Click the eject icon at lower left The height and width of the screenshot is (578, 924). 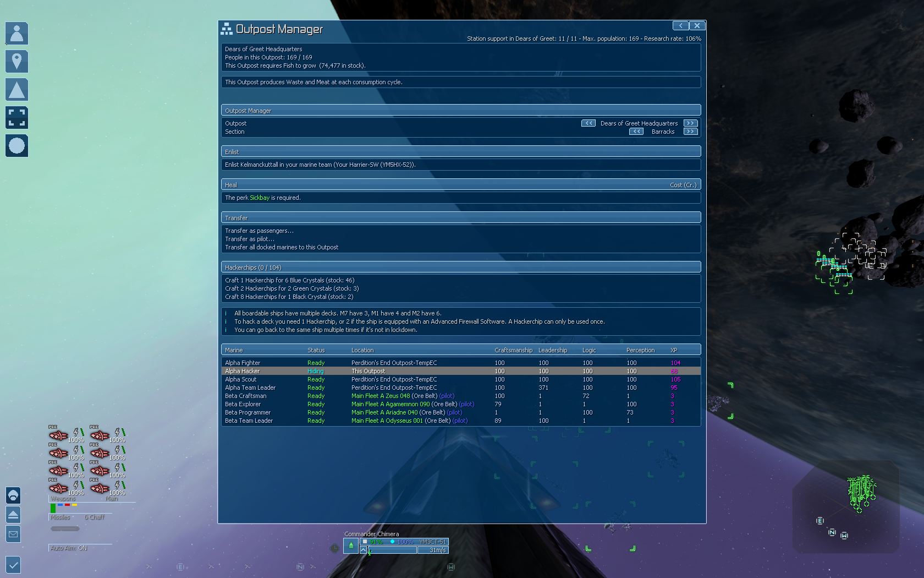13,515
